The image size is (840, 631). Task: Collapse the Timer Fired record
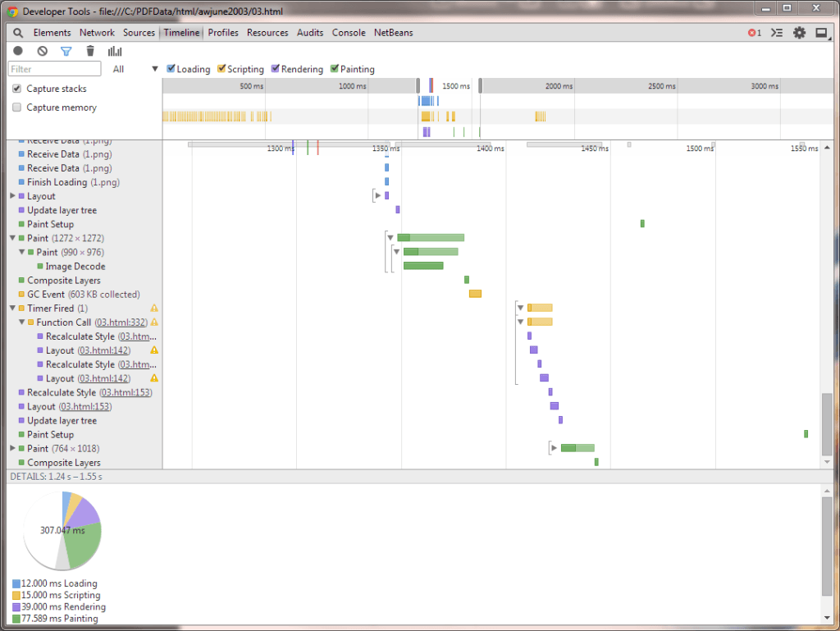(x=11, y=308)
